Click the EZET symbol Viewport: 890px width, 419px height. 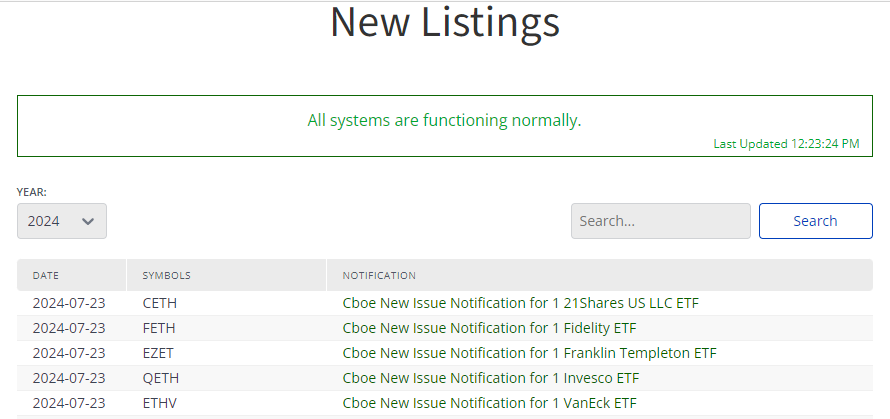159,353
